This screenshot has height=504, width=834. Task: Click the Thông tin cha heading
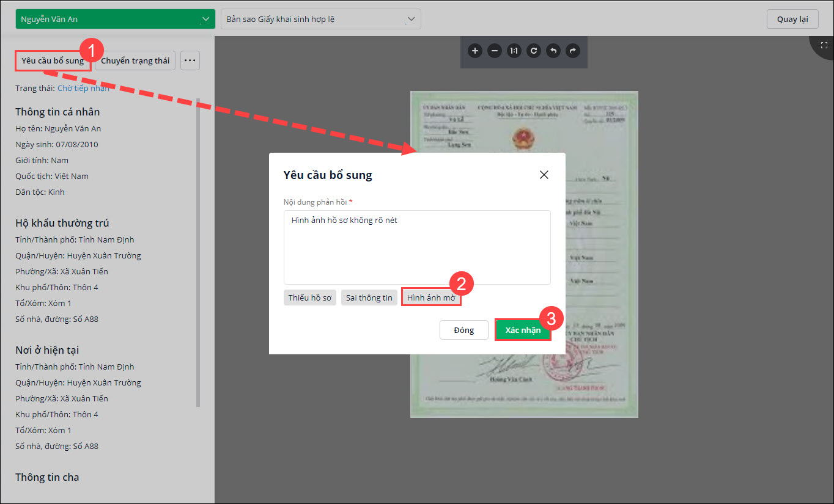[x=47, y=477]
